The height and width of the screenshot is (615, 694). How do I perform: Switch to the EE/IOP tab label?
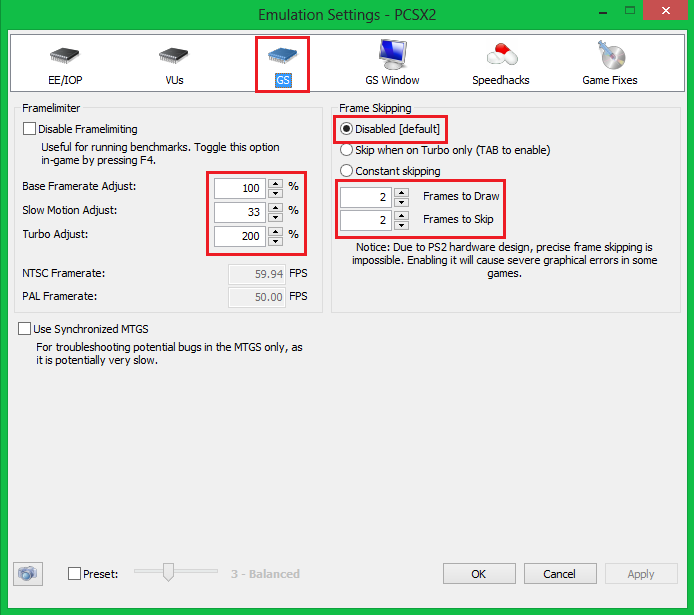(65, 80)
